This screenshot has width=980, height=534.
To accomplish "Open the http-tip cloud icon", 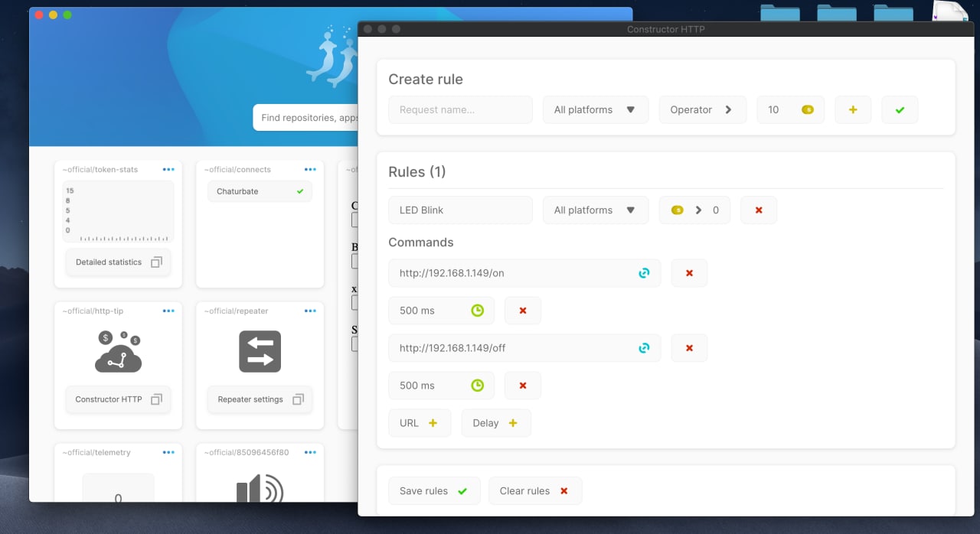I will 118,353.
